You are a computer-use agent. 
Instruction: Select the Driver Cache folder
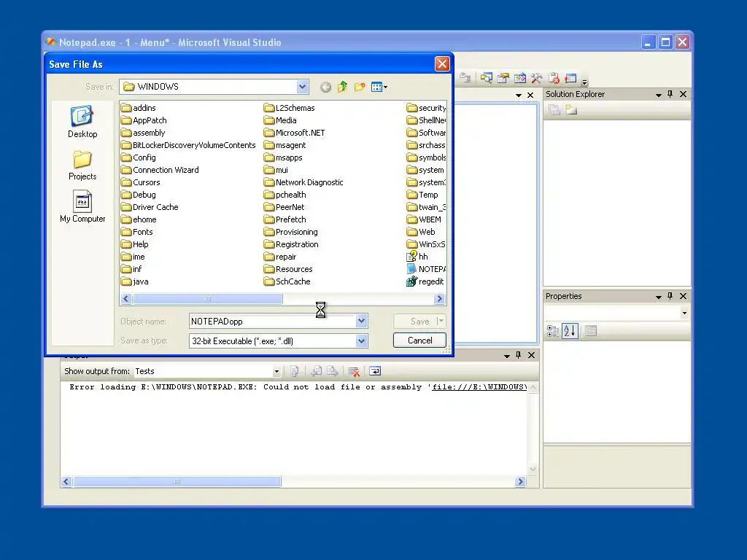pos(150,207)
